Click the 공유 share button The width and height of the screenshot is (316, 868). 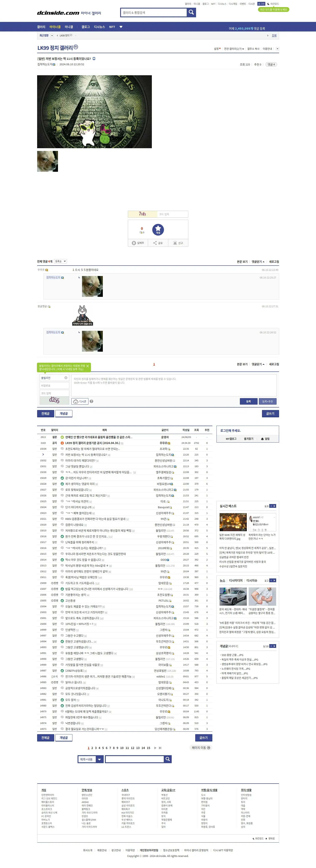[158, 243]
